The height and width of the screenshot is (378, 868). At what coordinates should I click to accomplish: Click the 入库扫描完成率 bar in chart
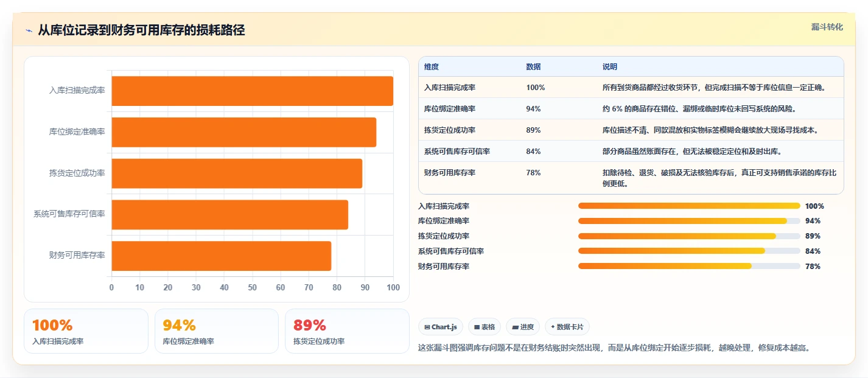click(x=252, y=91)
